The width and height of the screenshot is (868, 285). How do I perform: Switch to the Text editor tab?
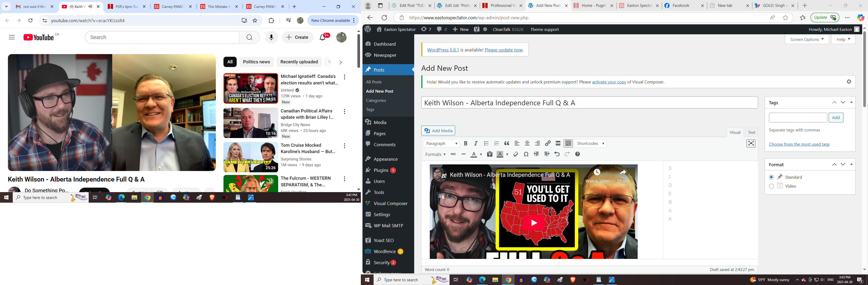tap(752, 132)
